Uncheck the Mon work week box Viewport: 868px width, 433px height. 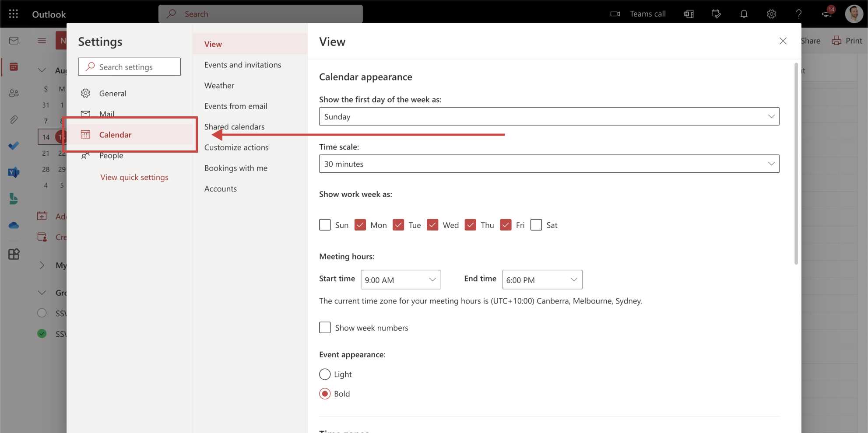360,225
